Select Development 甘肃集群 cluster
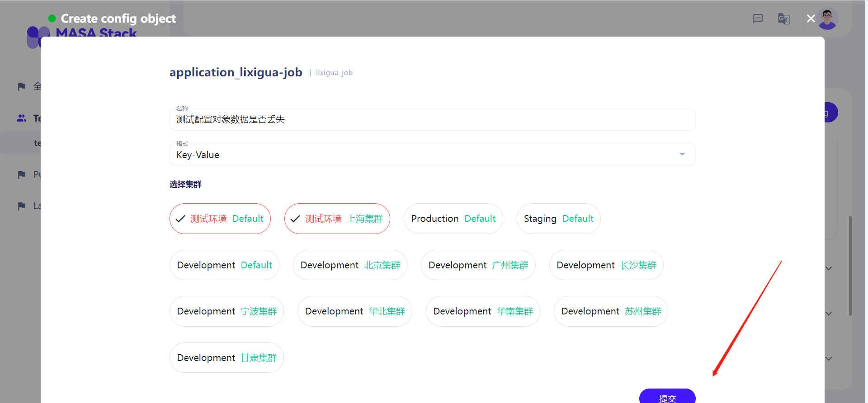Image resolution: width=868 pixels, height=403 pixels. (227, 358)
